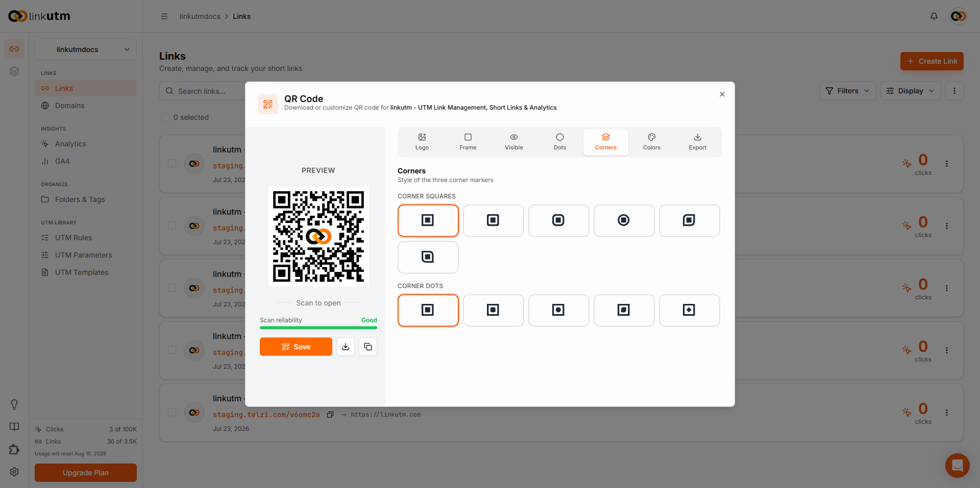980x488 pixels.
Task: Select the circular corner-squares style
Action: (624, 220)
